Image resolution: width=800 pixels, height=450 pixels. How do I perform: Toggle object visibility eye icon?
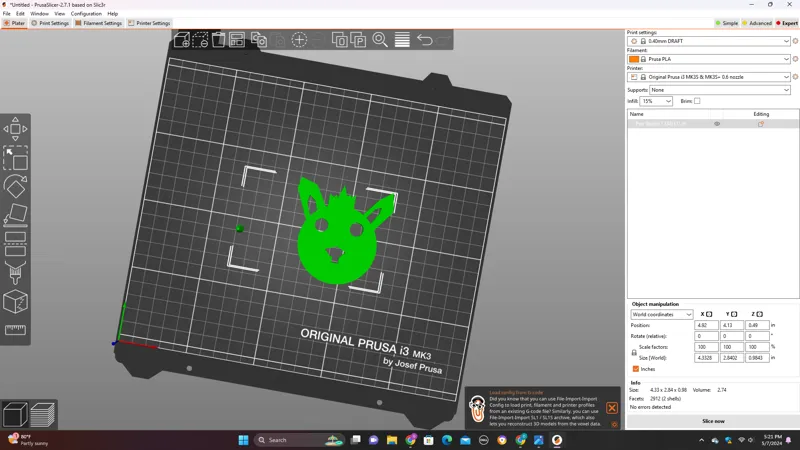pos(717,124)
